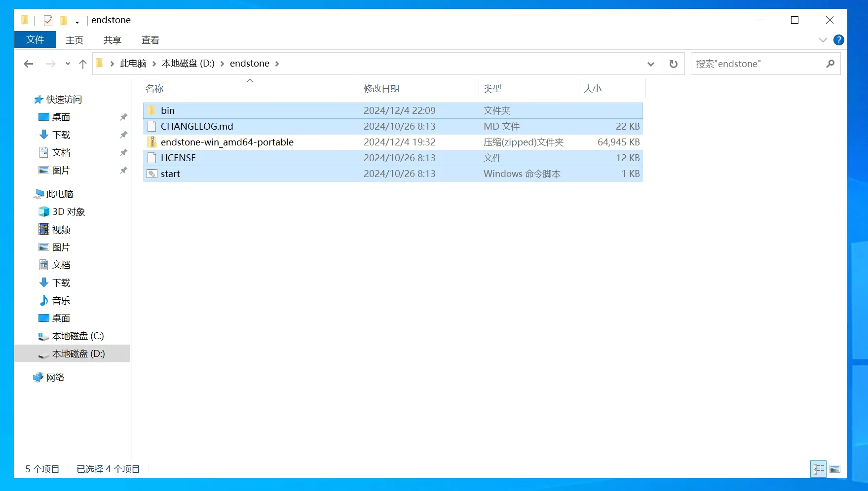Select 本地磁盘 (C:) in the navigation pane

click(x=78, y=336)
